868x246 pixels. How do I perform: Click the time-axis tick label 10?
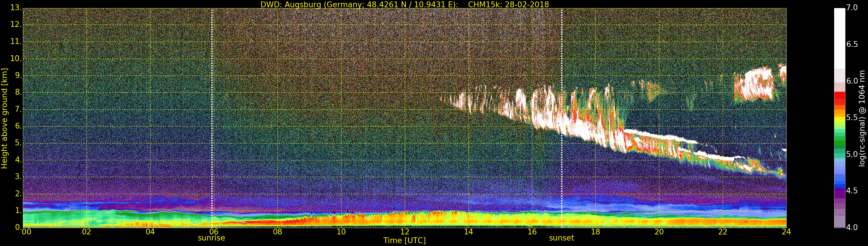341,232
